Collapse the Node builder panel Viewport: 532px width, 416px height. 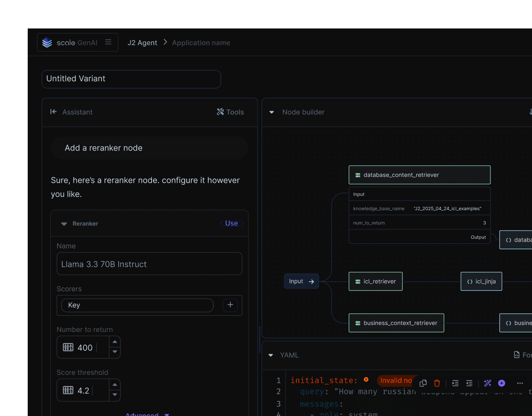pos(272,112)
